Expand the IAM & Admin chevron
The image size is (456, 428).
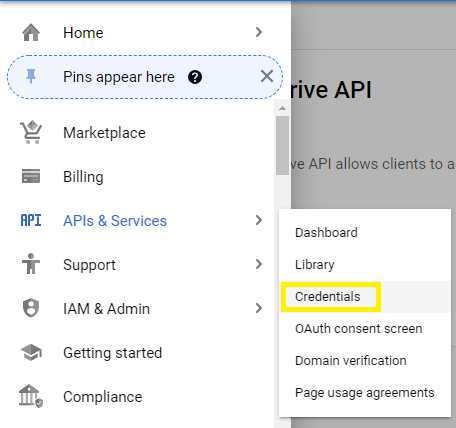[259, 308]
